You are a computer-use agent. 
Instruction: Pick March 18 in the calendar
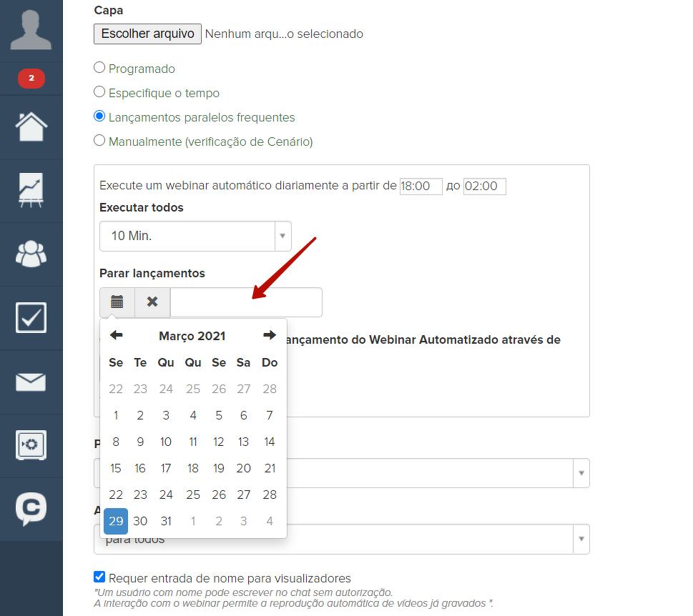click(192, 468)
